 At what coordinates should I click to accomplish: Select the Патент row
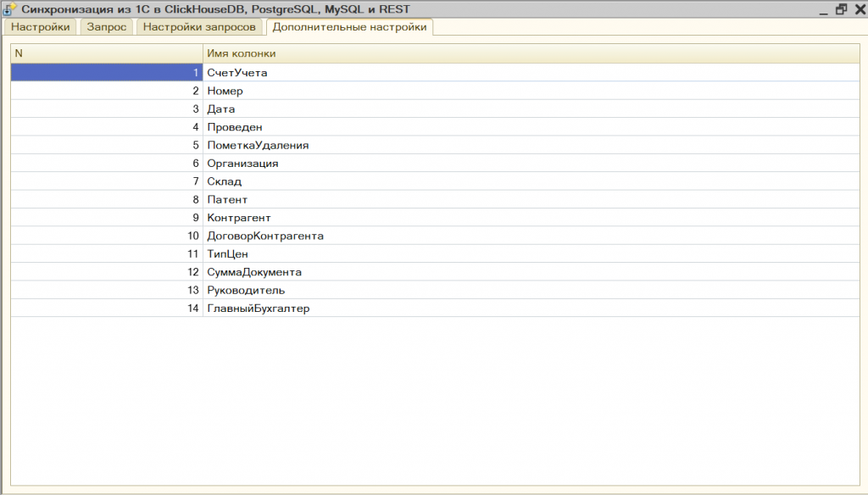tap(435, 199)
